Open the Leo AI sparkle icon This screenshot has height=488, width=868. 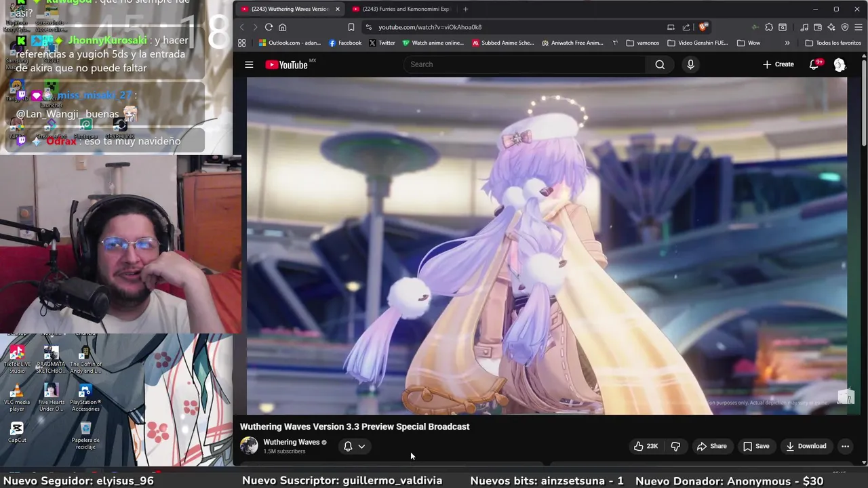pyautogui.click(x=831, y=27)
